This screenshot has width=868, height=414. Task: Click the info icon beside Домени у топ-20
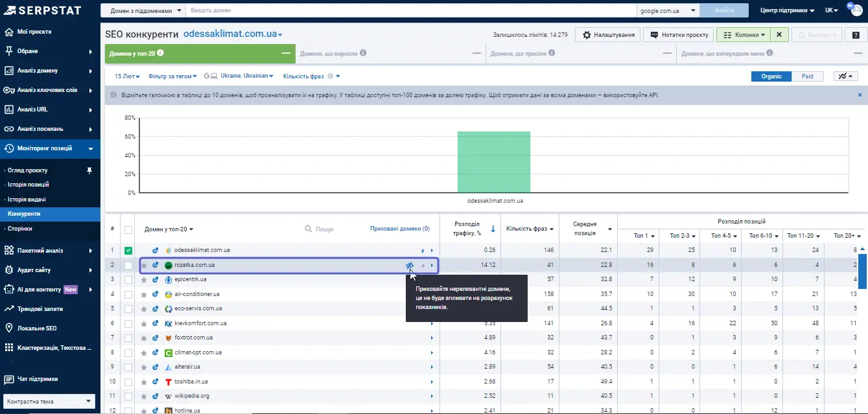[x=160, y=53]
